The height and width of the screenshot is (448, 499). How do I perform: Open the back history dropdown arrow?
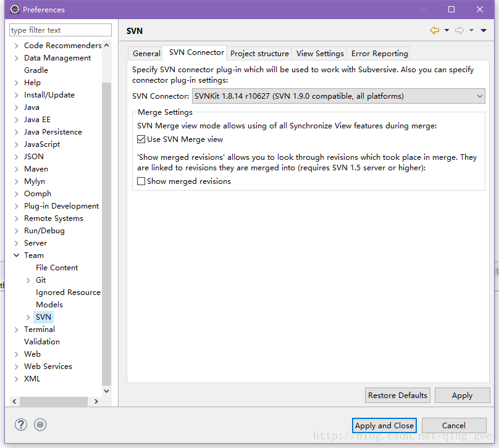[447, 30]
